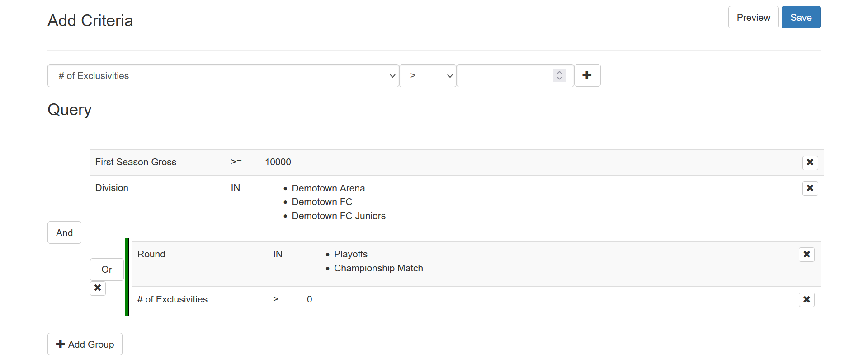868x363 pixels.
Task: Select the Demotown FC Juniors list entry
Action: click(339, 216)
